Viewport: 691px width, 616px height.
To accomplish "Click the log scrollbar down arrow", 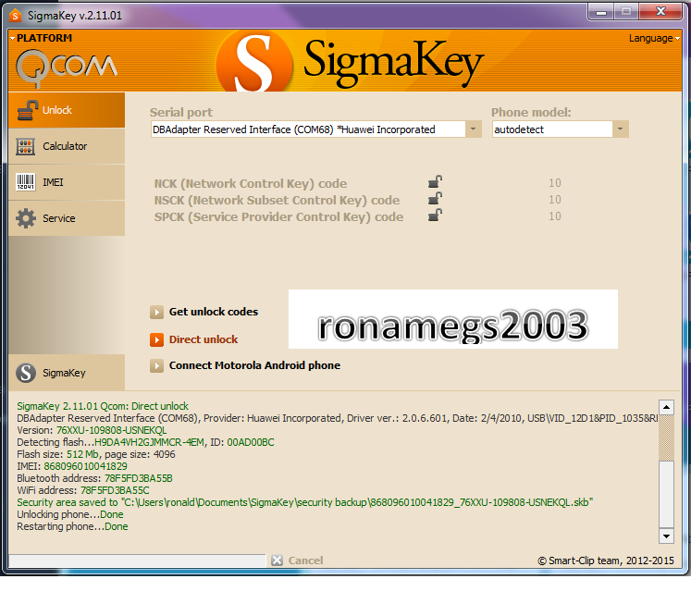I will [x=666, y=536].
